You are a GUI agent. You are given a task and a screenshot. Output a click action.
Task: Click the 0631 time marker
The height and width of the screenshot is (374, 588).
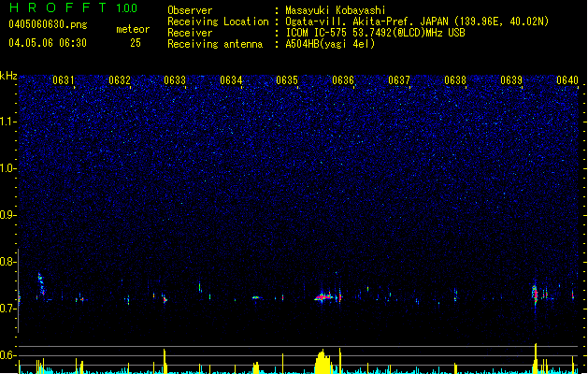tap(64, 80)
